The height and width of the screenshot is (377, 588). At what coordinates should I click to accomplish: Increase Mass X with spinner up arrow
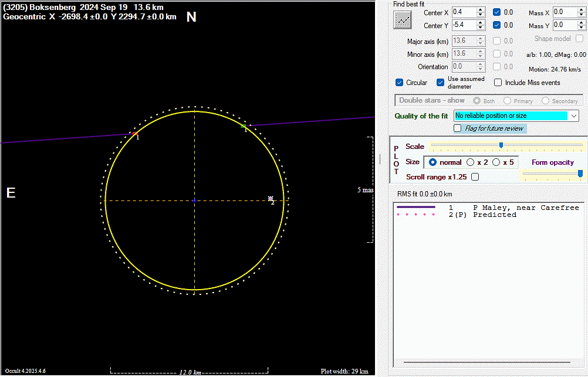click(581, 9)
